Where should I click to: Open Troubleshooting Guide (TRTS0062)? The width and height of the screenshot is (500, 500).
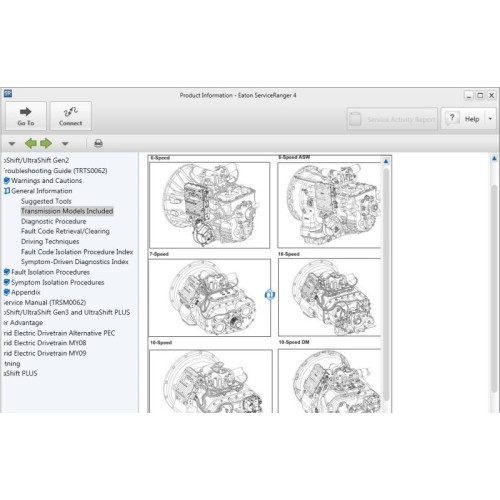pos(55,171)
